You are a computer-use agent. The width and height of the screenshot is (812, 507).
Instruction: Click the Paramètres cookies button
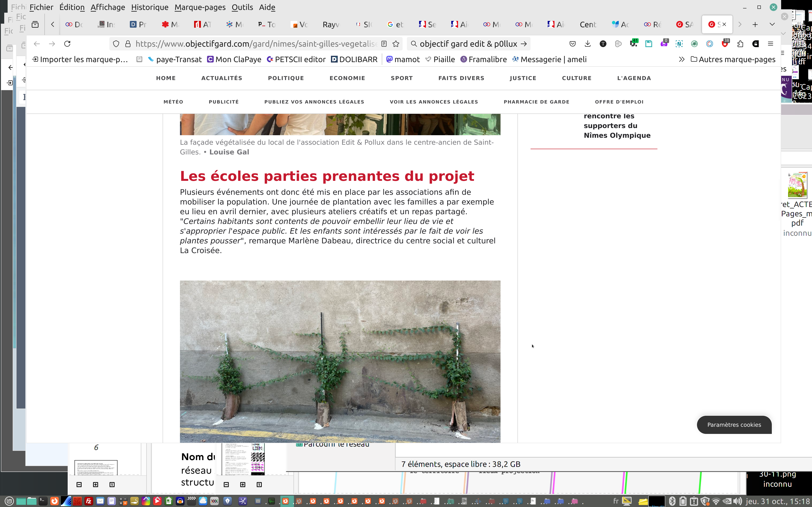pyautogui.click(x=734, y=425)
